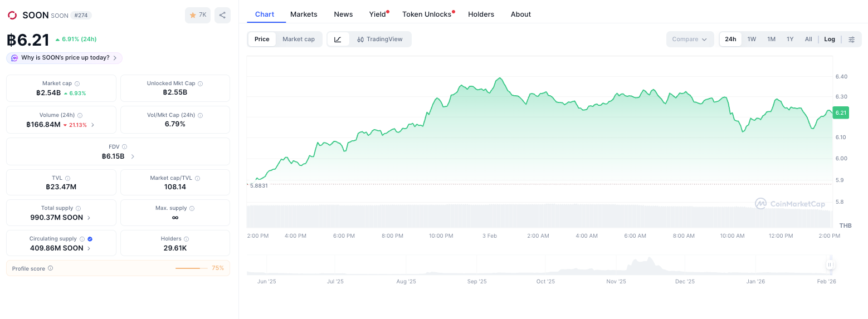Click the Vol/Mkt Cap (24h) info icon
868x319 pixels.
(200, 115)
